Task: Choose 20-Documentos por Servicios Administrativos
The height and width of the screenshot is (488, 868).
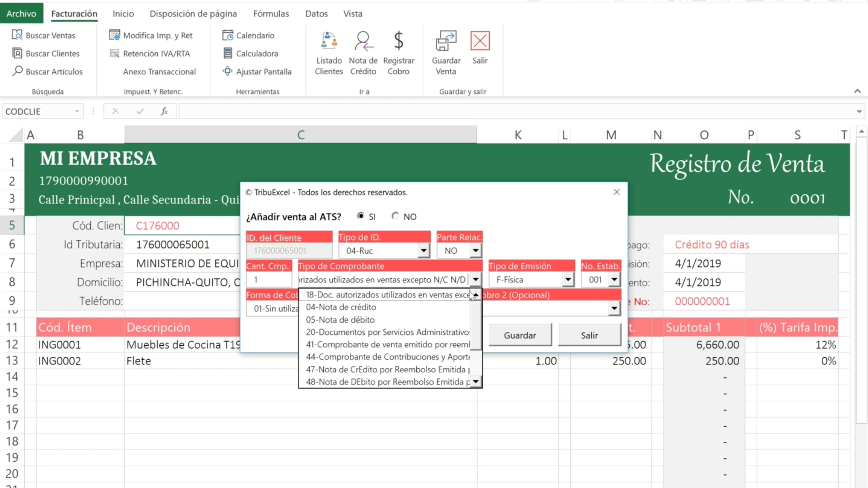Action: [x=385, y=332]
